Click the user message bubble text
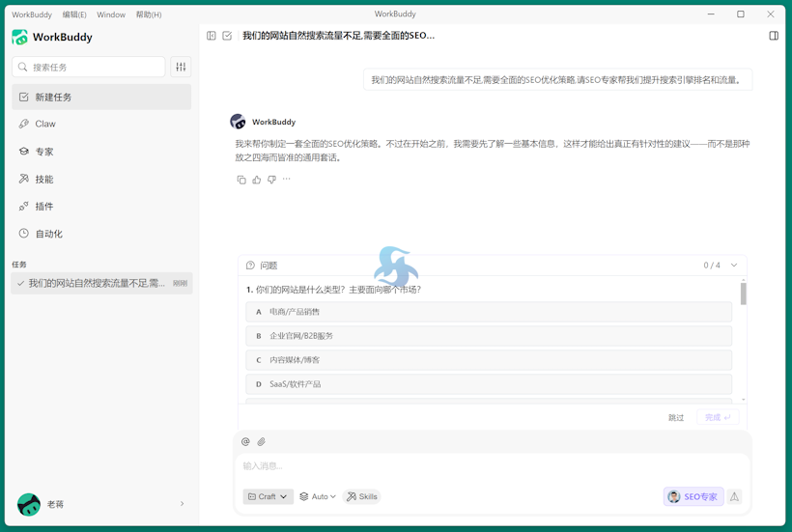 557,80
